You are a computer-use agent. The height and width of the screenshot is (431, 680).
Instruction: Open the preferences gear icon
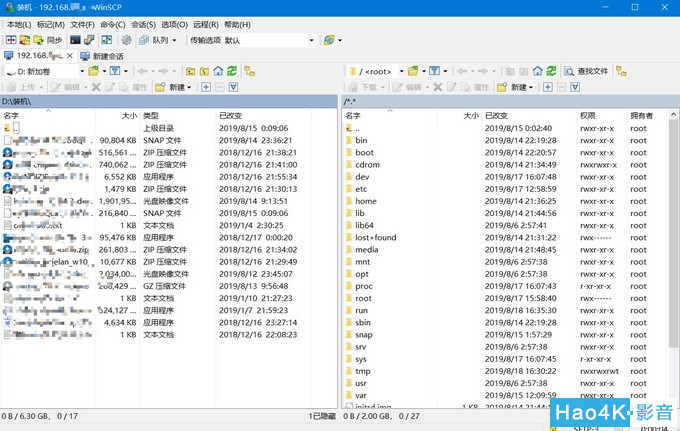coord(126,40)
